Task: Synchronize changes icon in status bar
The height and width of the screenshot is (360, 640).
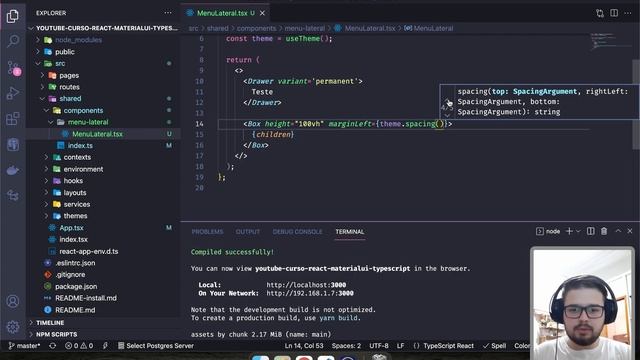Action: tap(53, 346)
